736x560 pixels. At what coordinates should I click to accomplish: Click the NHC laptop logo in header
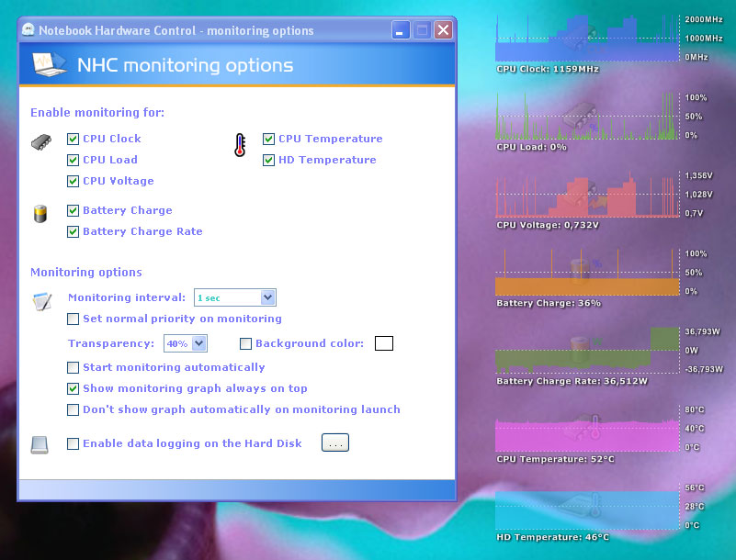coord(50,64)
